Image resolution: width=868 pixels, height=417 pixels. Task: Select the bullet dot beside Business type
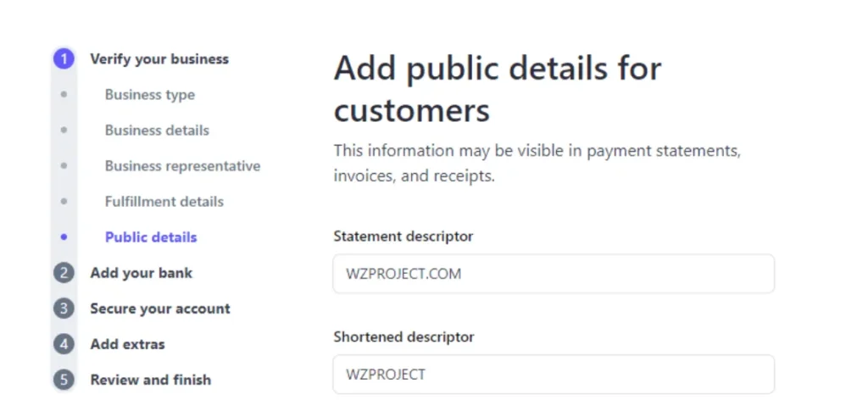pos(64,95)
